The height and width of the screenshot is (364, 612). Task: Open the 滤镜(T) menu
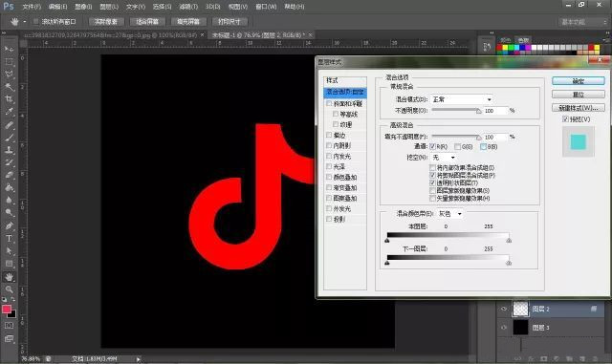coord(188,7)
